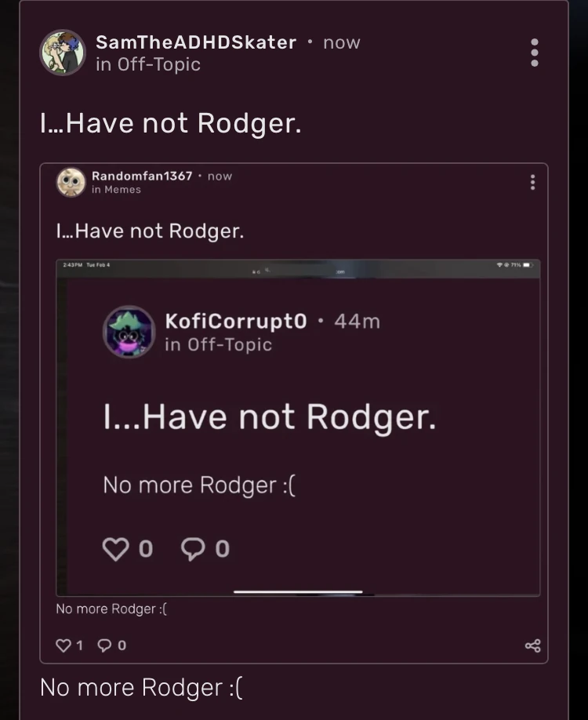The width and height of the screenshot is (588, 720).
Task: Open the options menu on SamTheADHDSkater's post
Action: tap(534, 53)
